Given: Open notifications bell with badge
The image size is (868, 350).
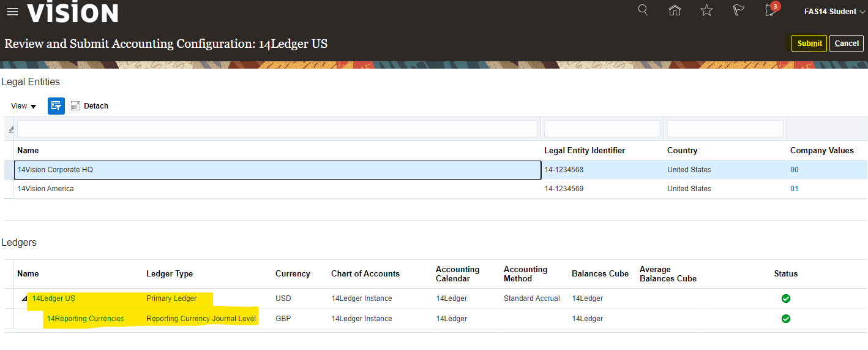Looking at the screenshot, I should tap(771, 10).
